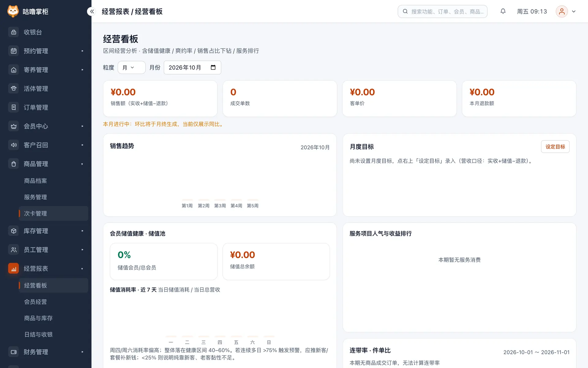This screenshot has height=368, width=588.
Task: Click 经营报表 breadcrumb text
Action: 115,12
